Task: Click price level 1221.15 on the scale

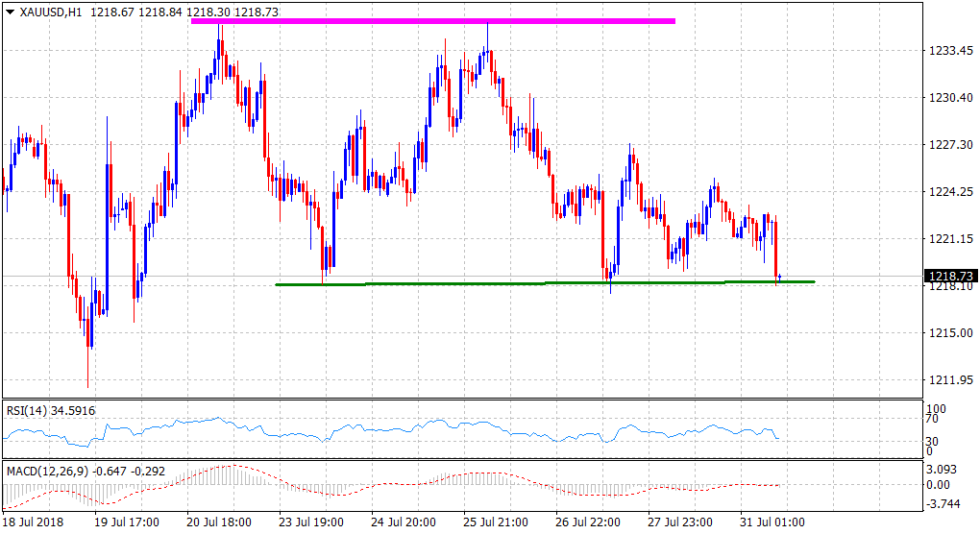Action: click(x=950, y=238)
